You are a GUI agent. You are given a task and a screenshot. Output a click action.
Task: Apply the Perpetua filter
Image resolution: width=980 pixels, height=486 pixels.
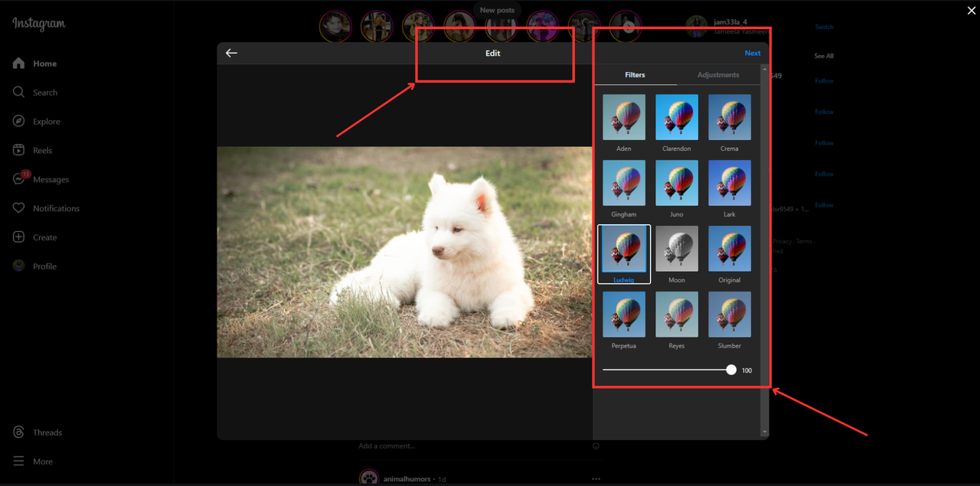[x=624, y=315]
